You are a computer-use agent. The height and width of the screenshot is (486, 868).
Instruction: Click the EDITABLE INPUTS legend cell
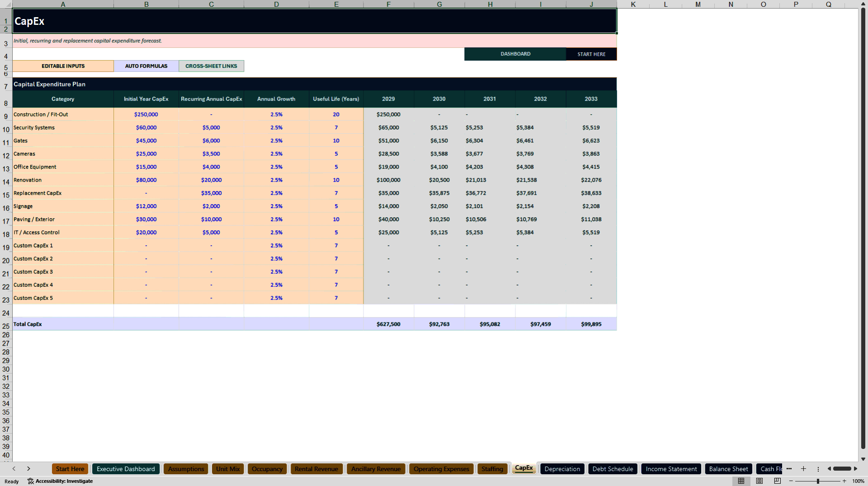tap(63, 66)
